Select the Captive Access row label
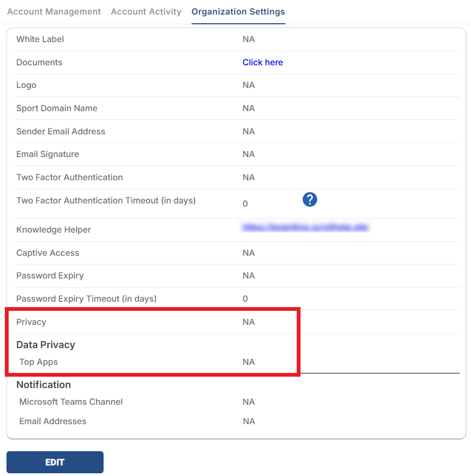The height and width of the screenshot is (476, 471). coord(47,253)
